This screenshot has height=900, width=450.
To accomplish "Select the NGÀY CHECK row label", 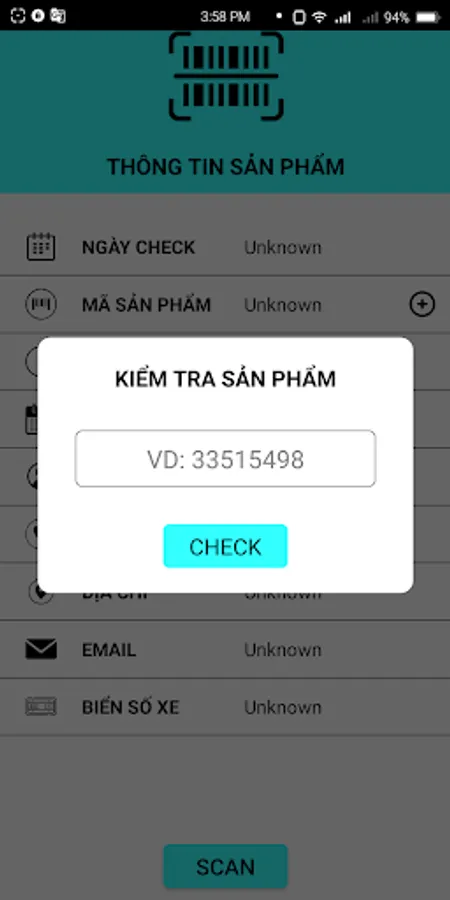I will [x=138, y=247].
